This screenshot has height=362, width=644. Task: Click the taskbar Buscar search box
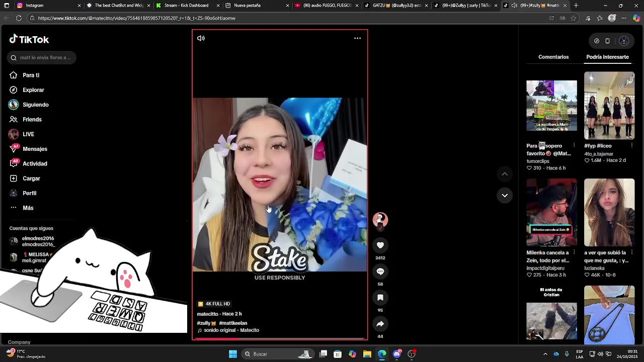pos(278,354)
